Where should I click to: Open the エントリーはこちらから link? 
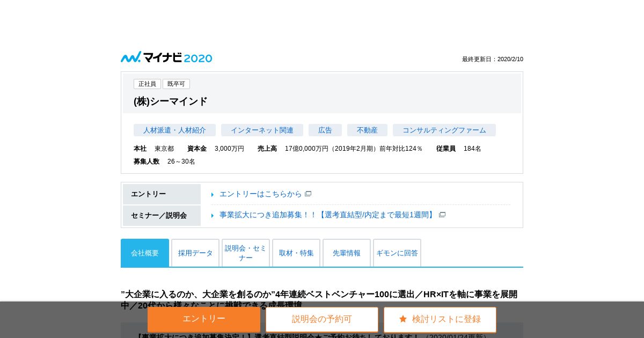tap(261, 194)
